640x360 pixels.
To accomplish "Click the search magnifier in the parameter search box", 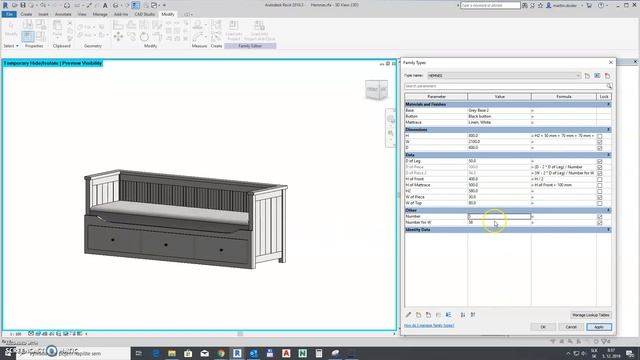I will click(609, 86).
